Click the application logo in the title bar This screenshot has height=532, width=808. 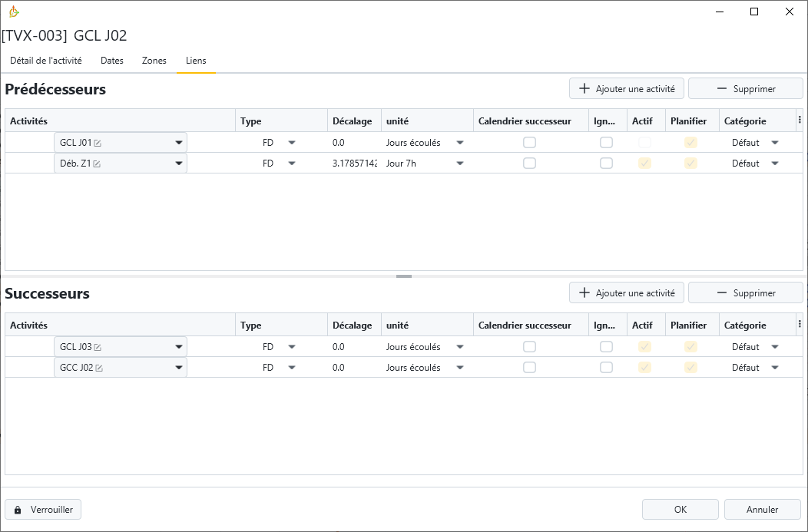(14, 12)
